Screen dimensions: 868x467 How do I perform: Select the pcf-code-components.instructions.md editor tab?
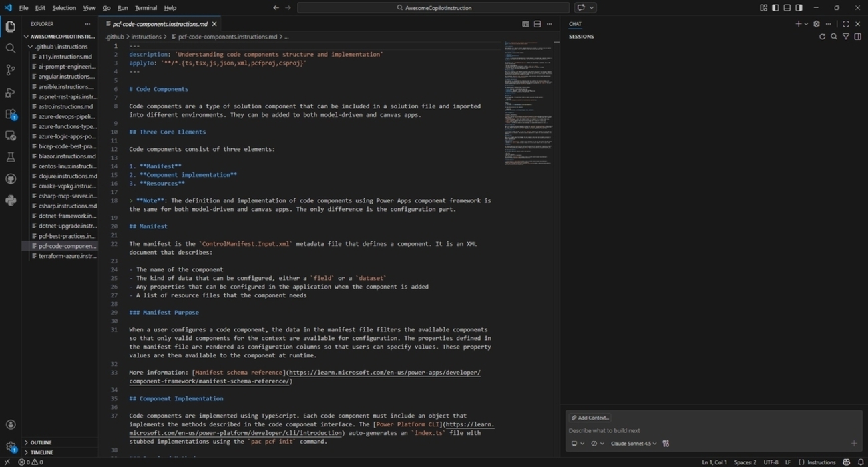[x=160, y=24]
